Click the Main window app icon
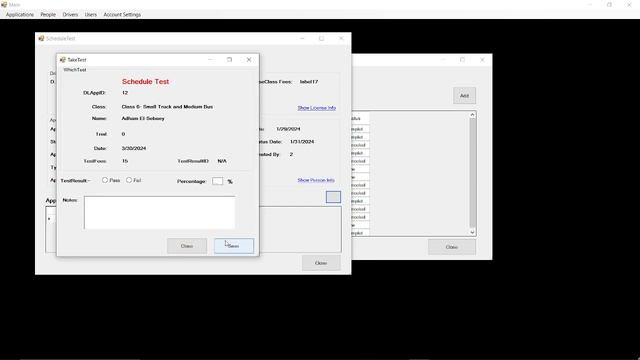Screen dimensions: 640x360 (x=4, y=4)
